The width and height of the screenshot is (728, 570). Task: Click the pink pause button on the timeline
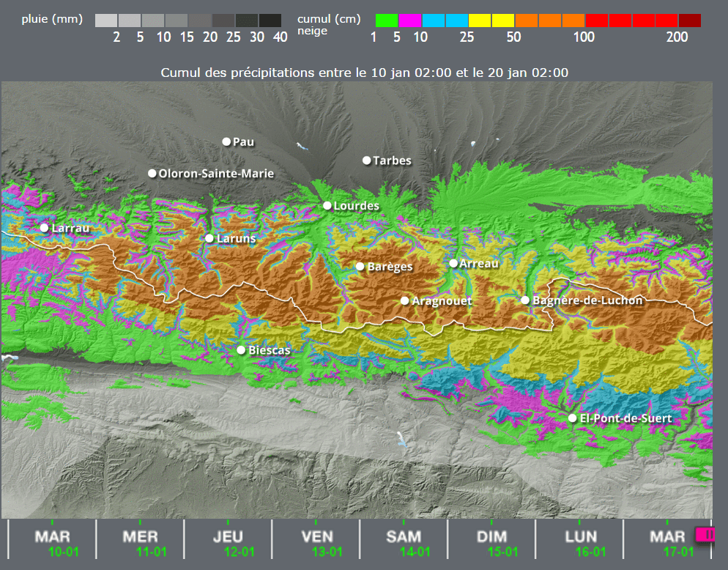pyautogui.click(x=705, y=535)
